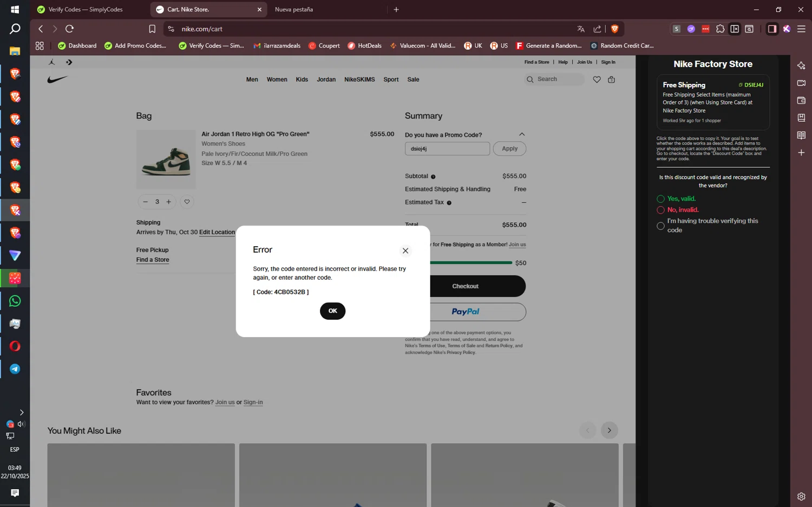Copy the DSIEJ4J code in sidebar
The width and height of the screenshot is (812, 507).
coord(751,85)
